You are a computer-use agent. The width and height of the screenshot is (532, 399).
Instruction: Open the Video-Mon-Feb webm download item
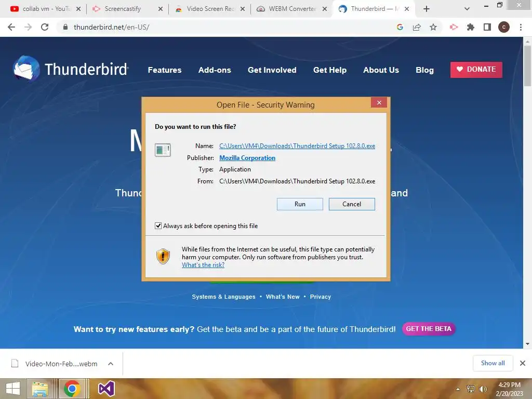tap(61, 364)
